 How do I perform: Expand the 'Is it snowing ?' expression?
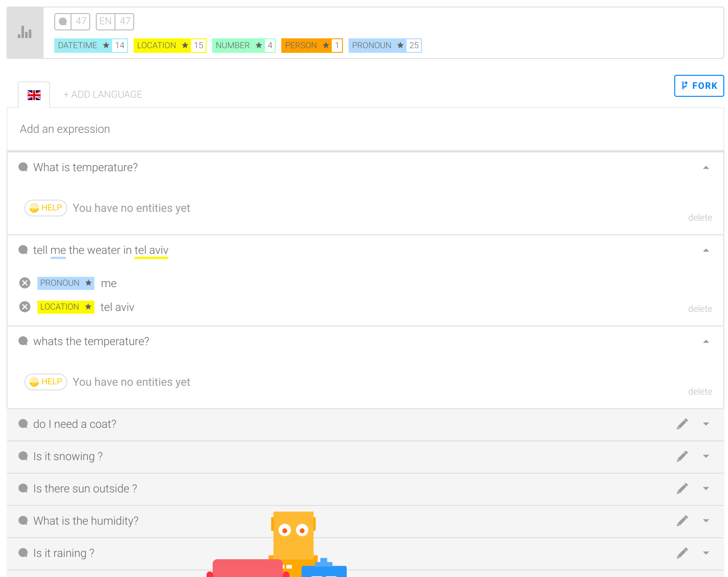click(706, 456)
